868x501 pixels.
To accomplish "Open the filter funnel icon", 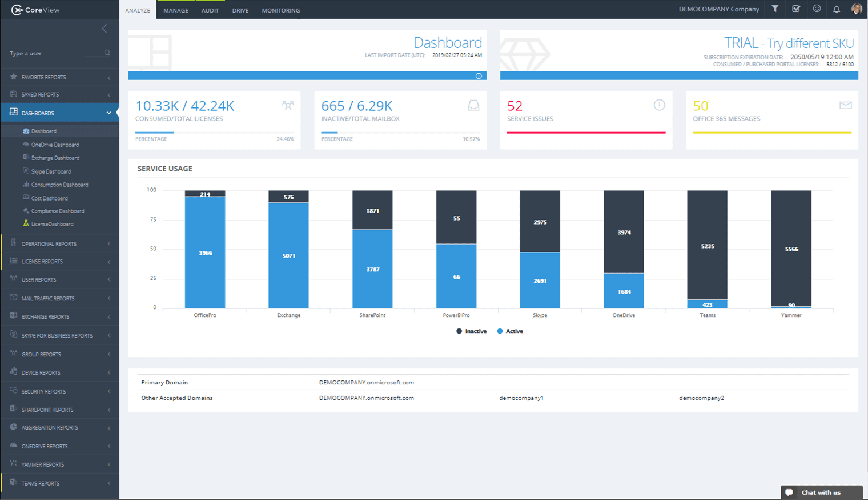I will tap(775, 9).
